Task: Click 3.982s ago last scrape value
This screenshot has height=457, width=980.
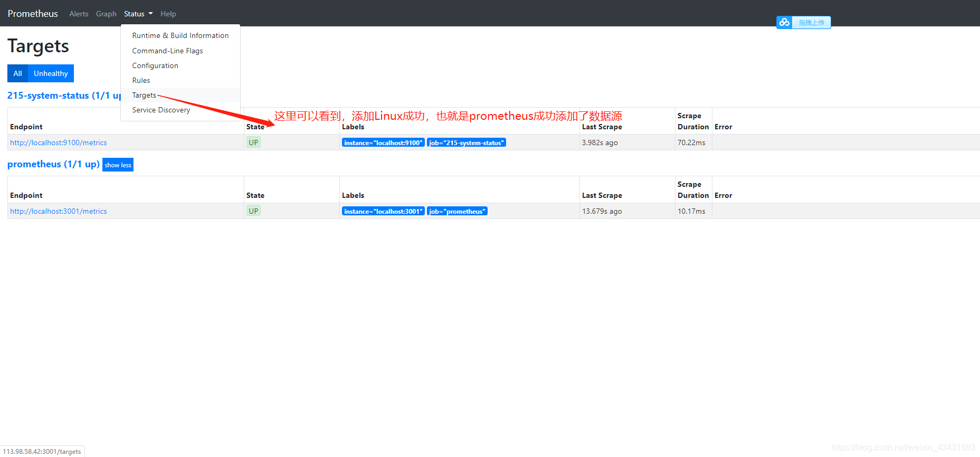Action: pyautogui.click(x=600, y=142)
